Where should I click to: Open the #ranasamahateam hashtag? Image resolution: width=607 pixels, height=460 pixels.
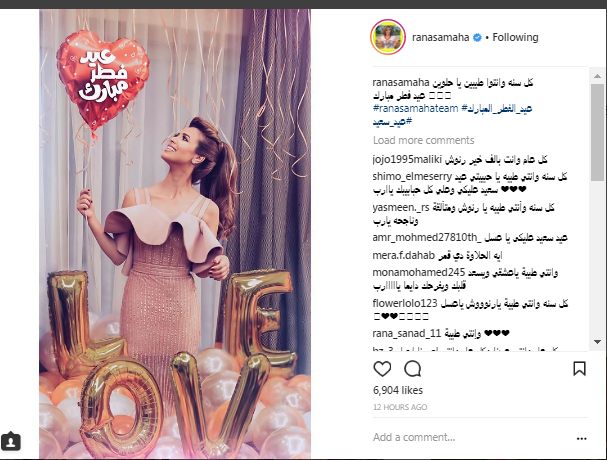[x=415, y=108]
